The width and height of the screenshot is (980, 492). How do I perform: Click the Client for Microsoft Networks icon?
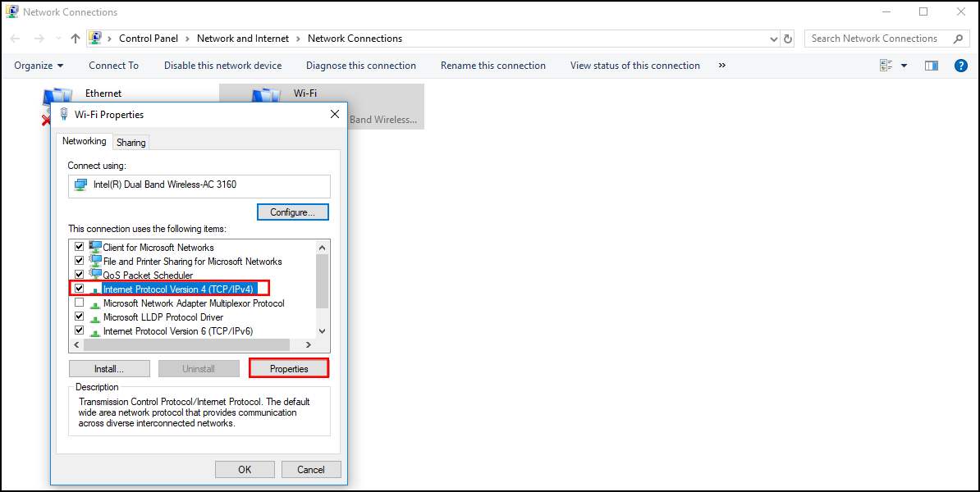95,247
